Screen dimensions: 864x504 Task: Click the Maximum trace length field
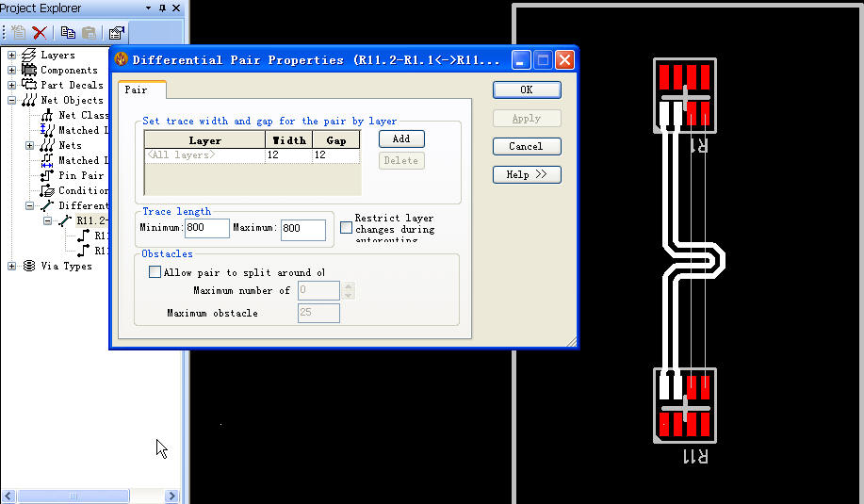point(303,230)
